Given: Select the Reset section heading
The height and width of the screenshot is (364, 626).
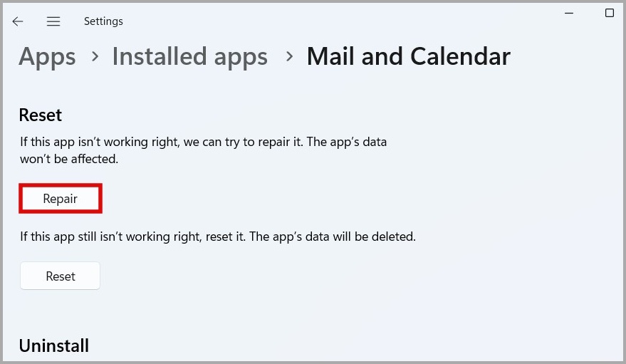Looking at the screenshot, I should point(41,115).
